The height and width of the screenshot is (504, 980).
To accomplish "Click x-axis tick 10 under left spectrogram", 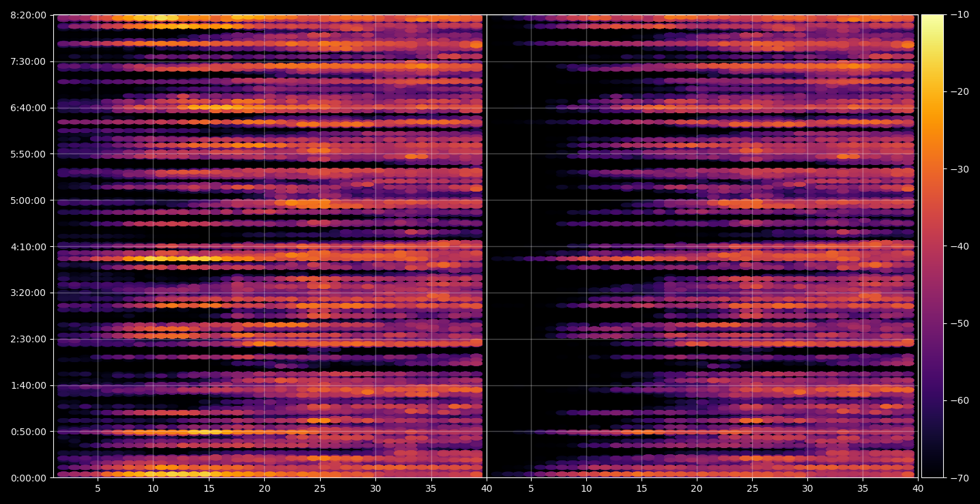I will click(x=153, y=489).
